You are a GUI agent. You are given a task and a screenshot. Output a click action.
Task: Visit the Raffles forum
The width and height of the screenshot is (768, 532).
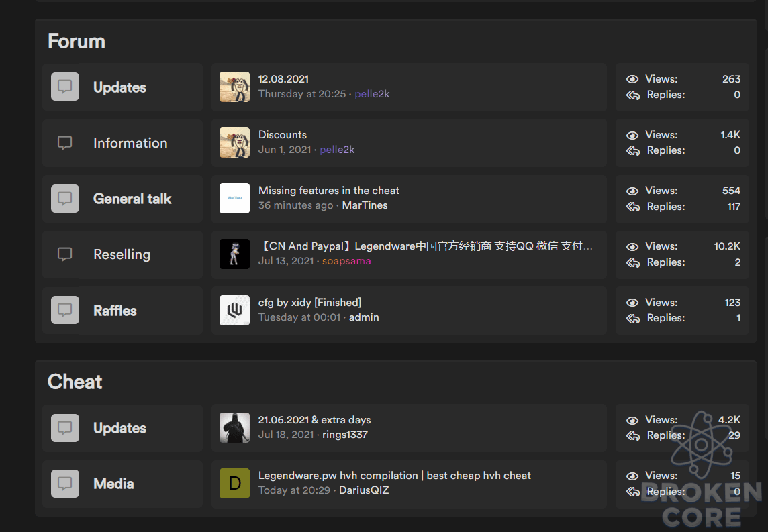click(115, 311)
